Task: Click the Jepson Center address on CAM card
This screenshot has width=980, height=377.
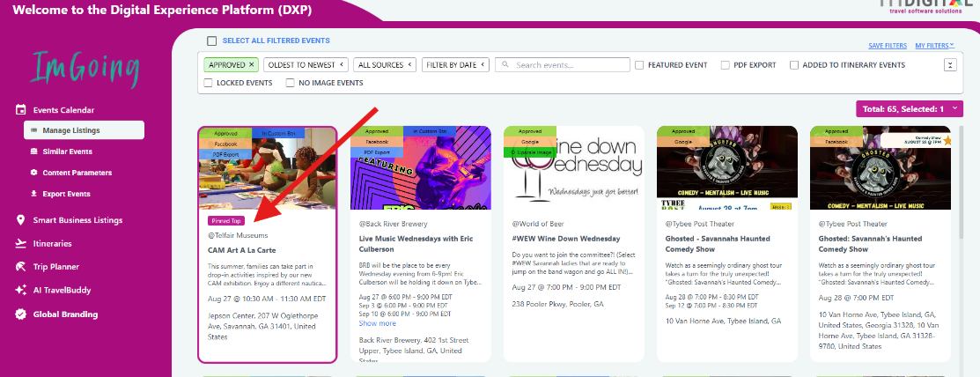Action: [262, 327]
